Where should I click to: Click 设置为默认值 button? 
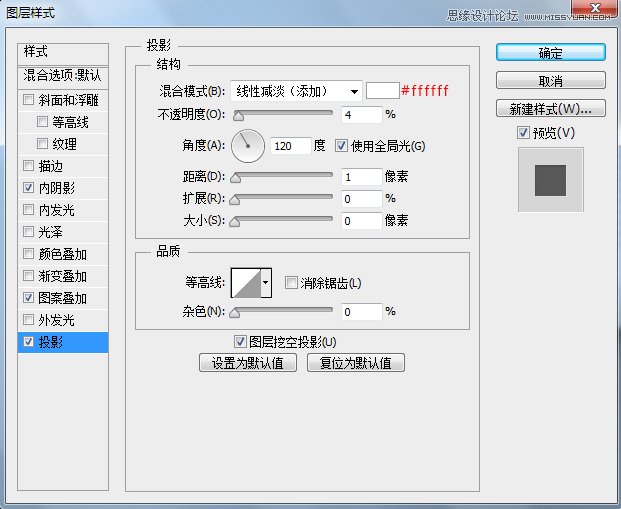248,363
